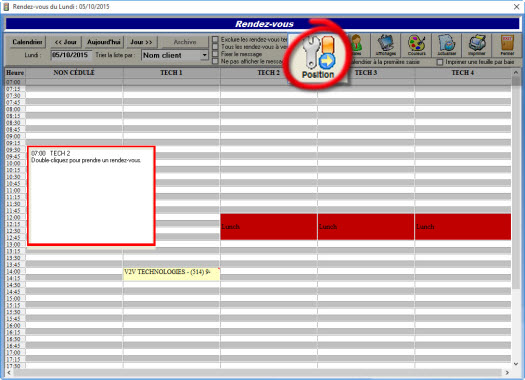Image resolution: width=525 pixels, height=380 pixels.
Task: Open the Calendrier button
Action: [x=27, y=42]
